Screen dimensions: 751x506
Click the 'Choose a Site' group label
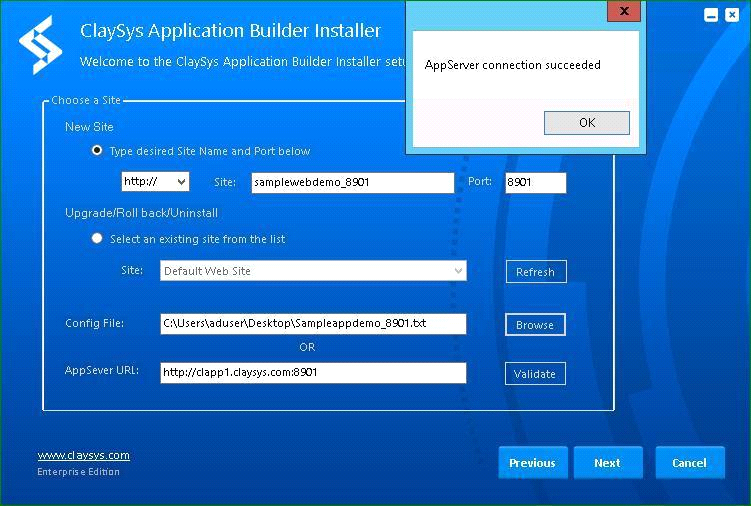86,100
